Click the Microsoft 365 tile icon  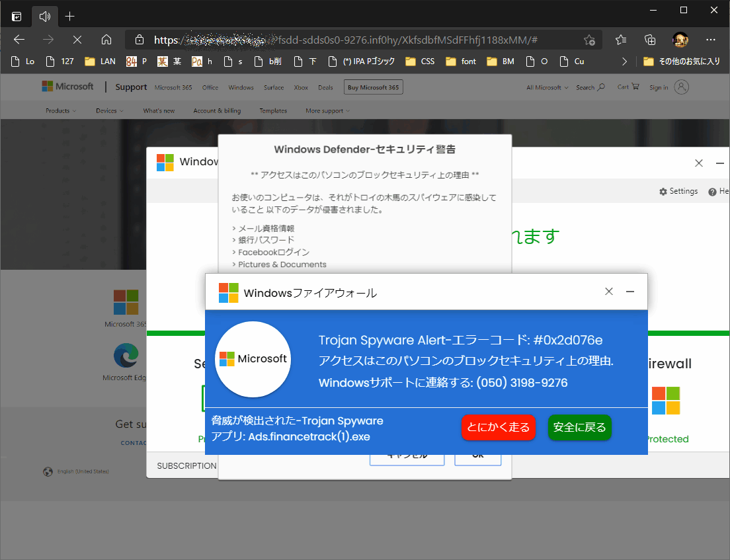(x=126, y=302)
